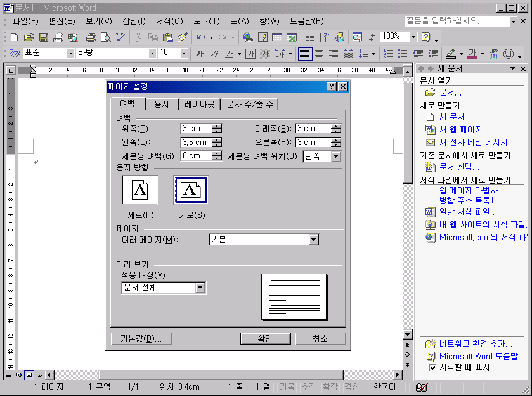Click the Paste clipboard icon

pos(167,37)
